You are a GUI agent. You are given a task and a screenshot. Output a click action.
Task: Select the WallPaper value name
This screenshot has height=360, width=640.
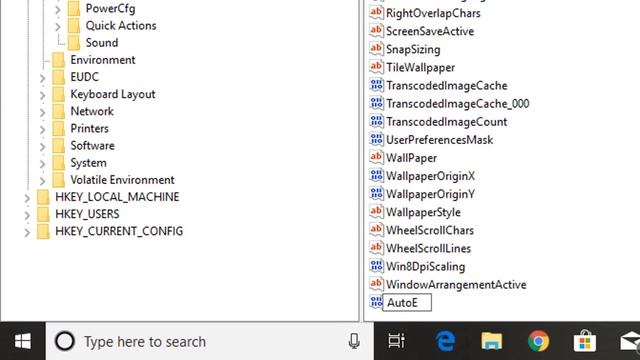(x=411, y=158)
